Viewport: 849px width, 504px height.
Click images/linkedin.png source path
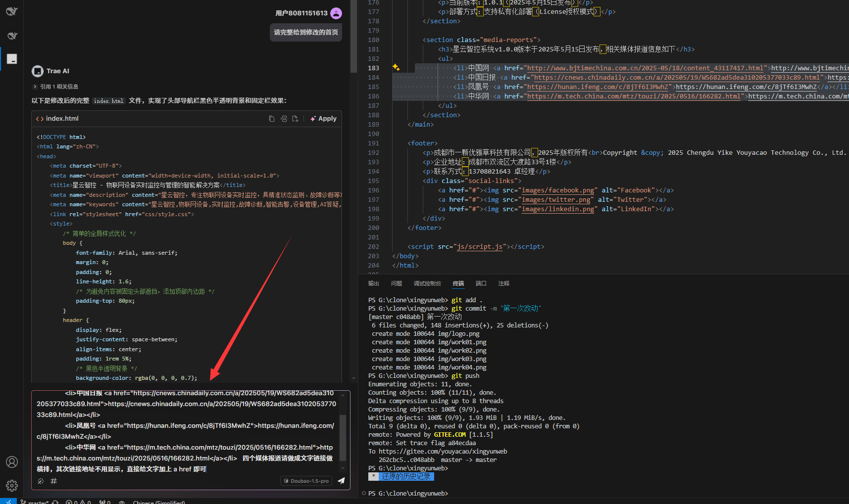(x=558, y=209)
